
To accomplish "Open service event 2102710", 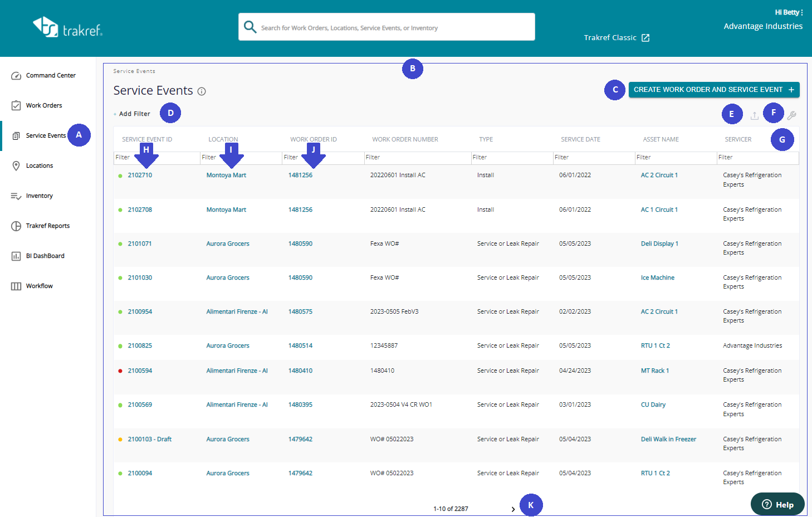I will (x=140, y=175).
